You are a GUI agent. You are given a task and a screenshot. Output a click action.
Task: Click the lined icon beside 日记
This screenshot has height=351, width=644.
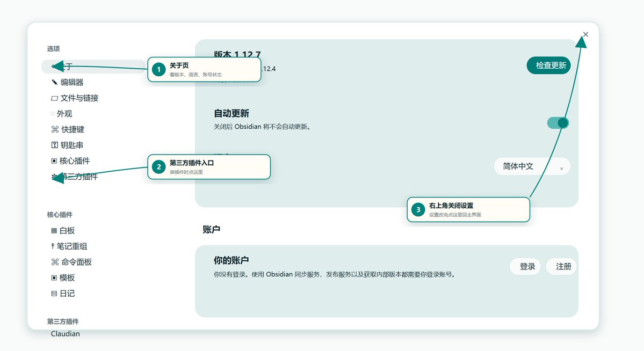point(54,294)
